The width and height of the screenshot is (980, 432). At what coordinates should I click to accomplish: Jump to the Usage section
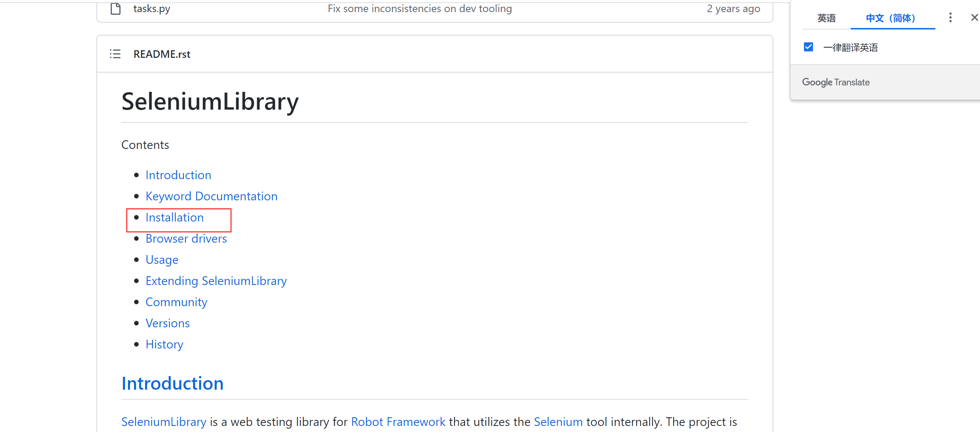[x=162, y=260]
